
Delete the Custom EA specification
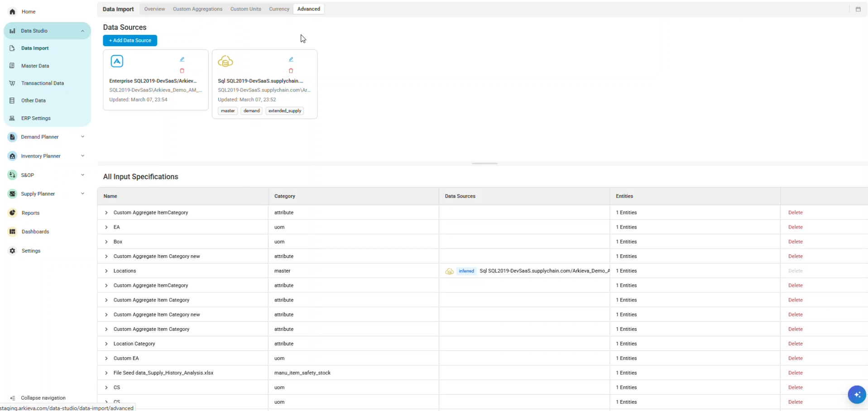(795, 358)
